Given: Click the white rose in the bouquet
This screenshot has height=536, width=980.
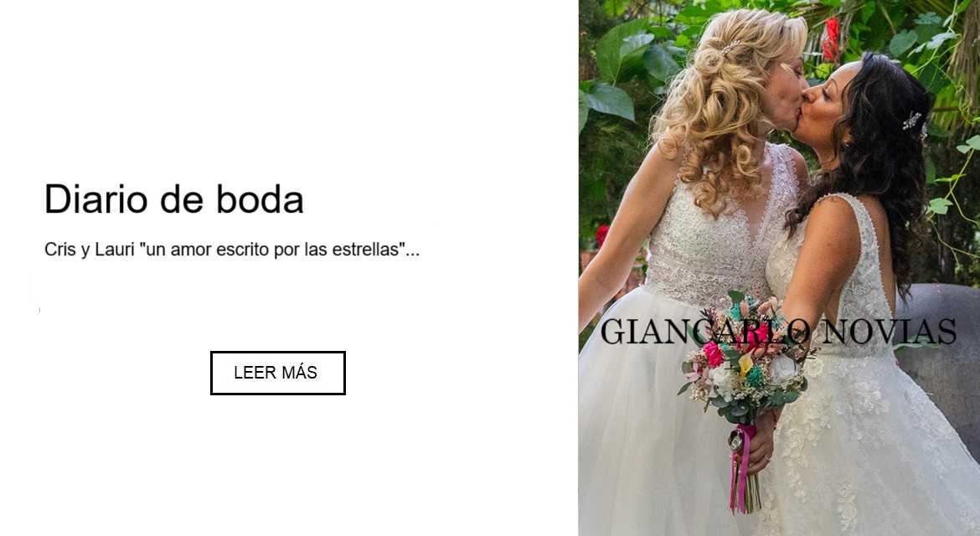Looking at the screenshot, I should (781, 368).
